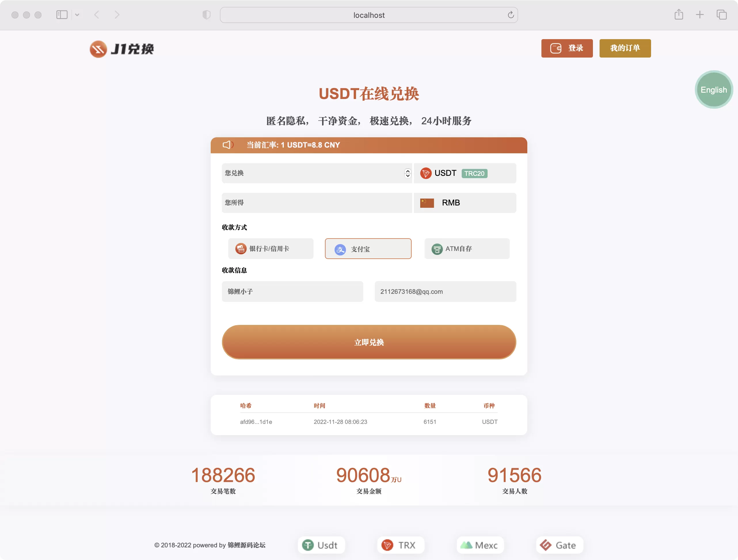This screenshot has width=738, height=560.
Task: Select 银行卡/信用卡 payment method
Action: tap(271, 248)
